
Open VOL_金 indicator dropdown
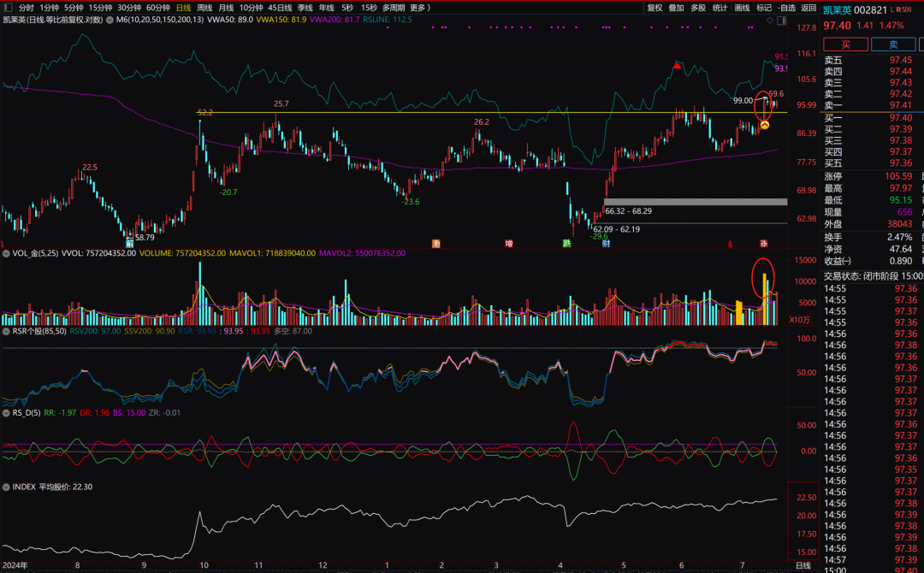coord(7,253)
